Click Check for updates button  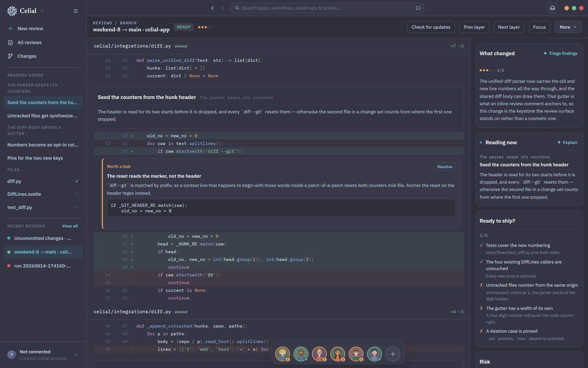[431, 27]
